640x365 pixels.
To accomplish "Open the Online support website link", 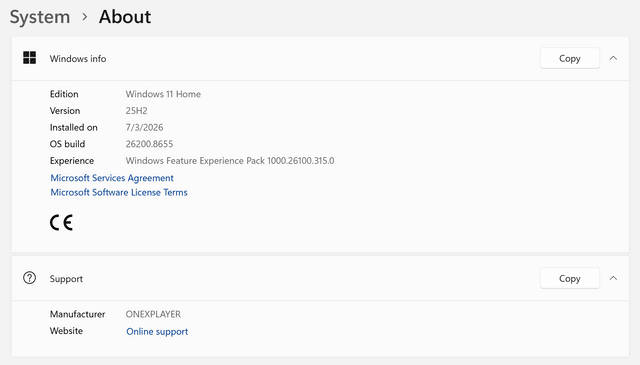I will pyautogui.click(x=157, y=332).
